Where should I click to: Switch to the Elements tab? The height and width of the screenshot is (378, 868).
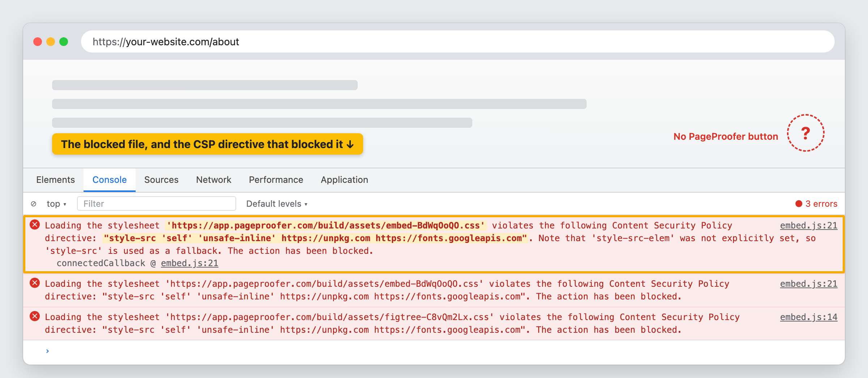click(x=55, y=180)
